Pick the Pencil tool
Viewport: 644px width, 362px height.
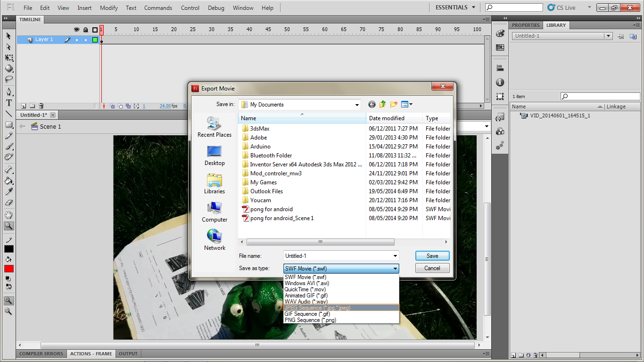click(x=8, y=136)
